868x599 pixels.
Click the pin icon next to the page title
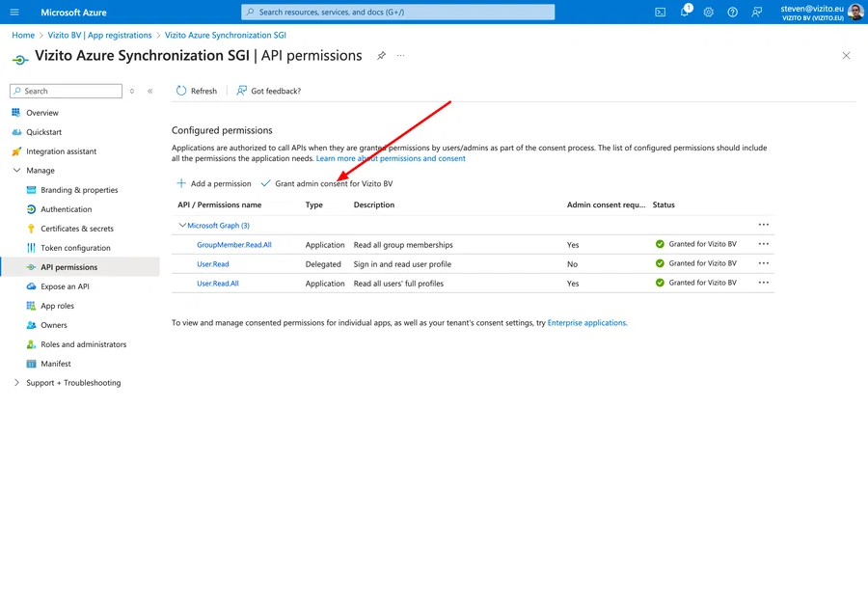coord(380,56)
